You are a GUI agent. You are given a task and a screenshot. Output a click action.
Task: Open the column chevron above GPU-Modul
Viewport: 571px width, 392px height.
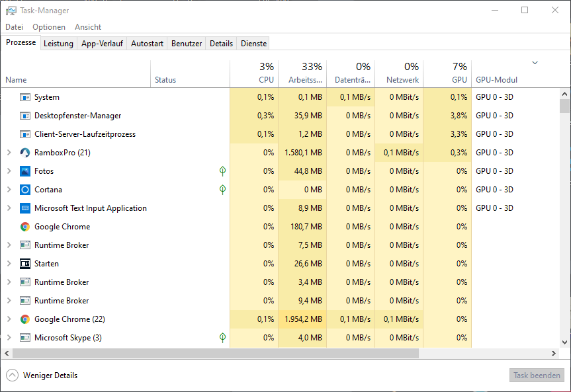click(535, 63)
